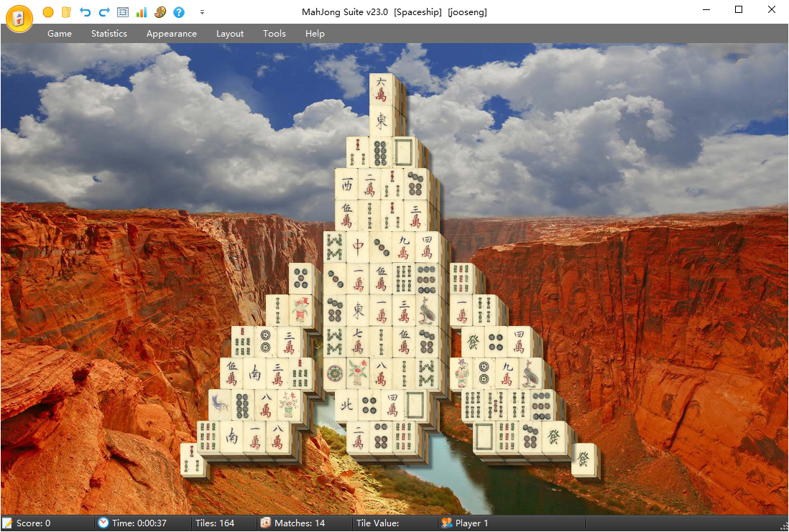Viewport: 789px width, 532px height.
Task: Undo the last move
Action: coord(85,12)
